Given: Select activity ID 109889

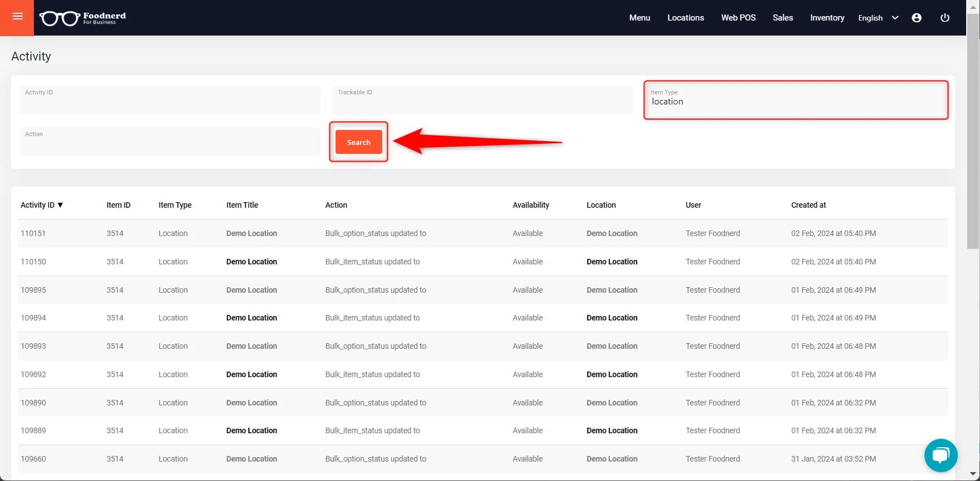Looking at the screenshot, I should (x=33, y=430).
